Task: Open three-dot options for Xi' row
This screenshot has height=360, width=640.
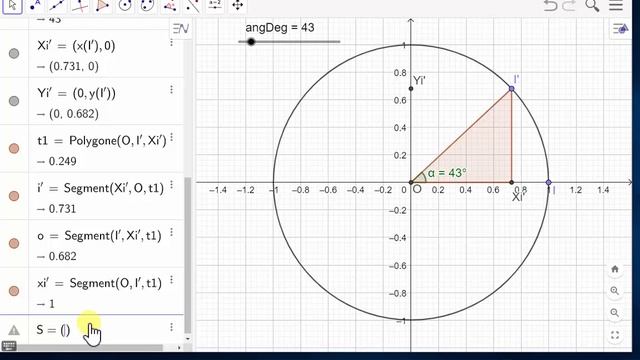Action: [x=171, y=42]
